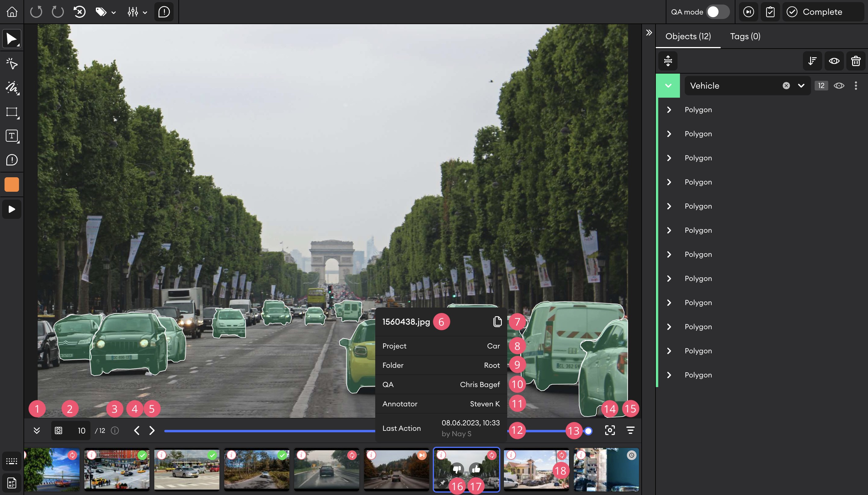The width and height of the screenshot is (868, 495).
Task: Copy the file name 1560438.jpg
Action: pos(497,322)
